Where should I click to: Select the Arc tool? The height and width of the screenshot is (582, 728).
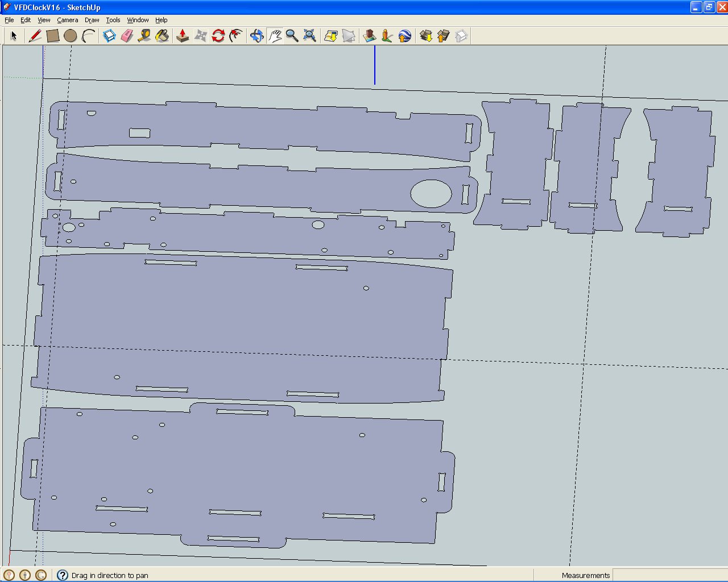(88, 36)
